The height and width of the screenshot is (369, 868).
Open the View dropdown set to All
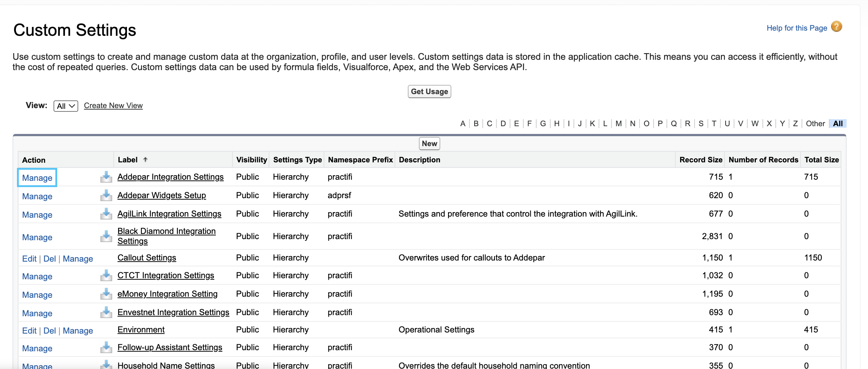(x=66, y=106)
